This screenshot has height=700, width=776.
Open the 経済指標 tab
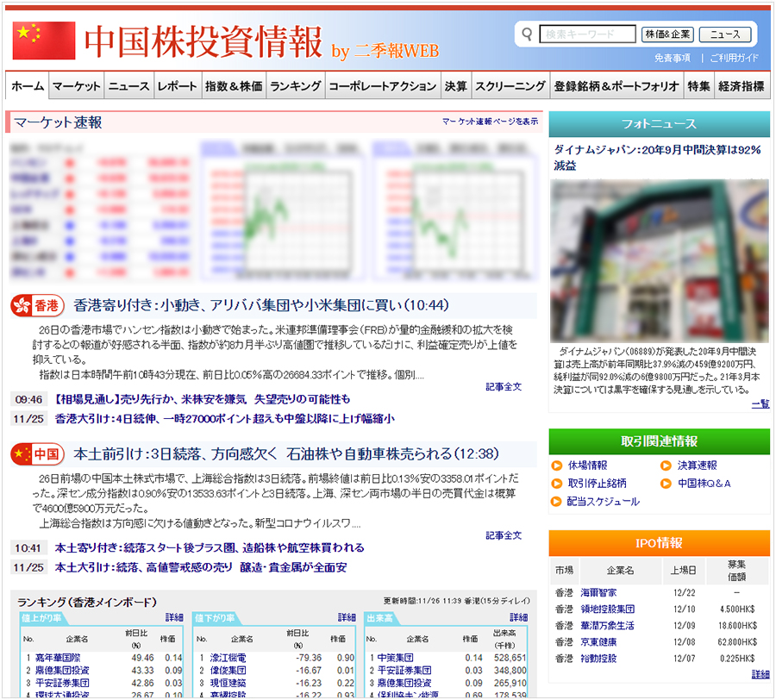742,86
